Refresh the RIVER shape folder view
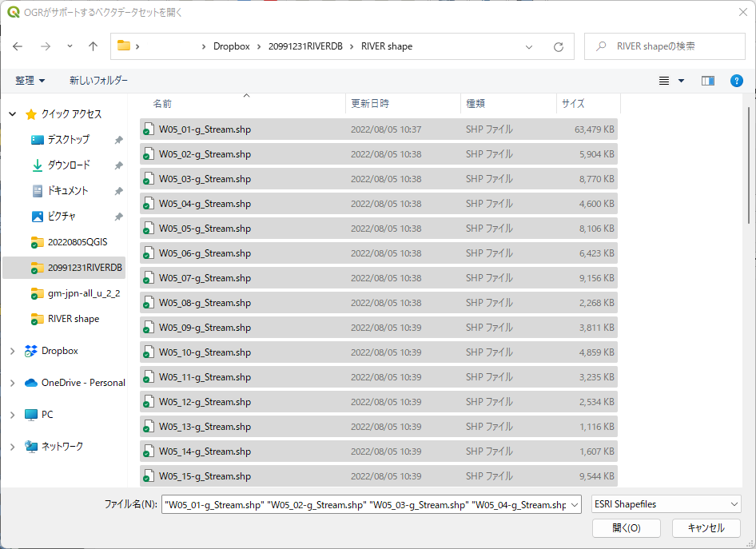Viewport: 756px width, 549px height. pyautogui.click(x=559, y=46)
